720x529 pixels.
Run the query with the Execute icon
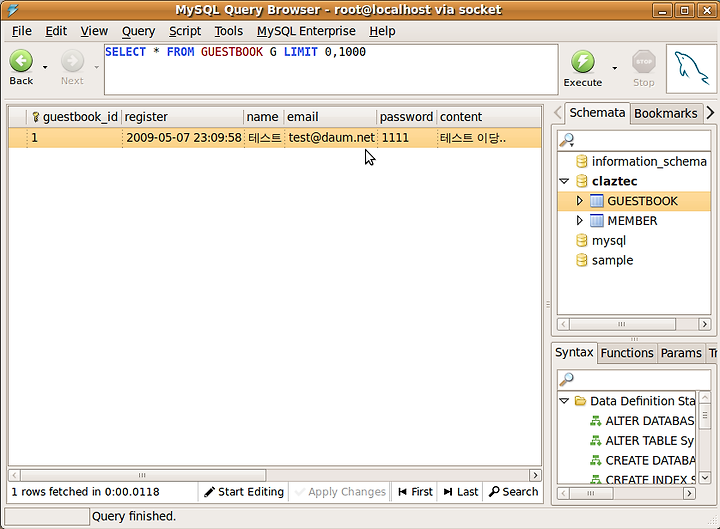[x=583, y=62]
